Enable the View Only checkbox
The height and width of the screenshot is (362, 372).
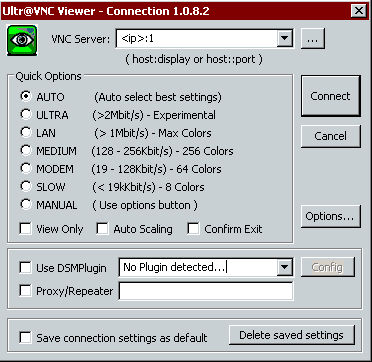25,229
